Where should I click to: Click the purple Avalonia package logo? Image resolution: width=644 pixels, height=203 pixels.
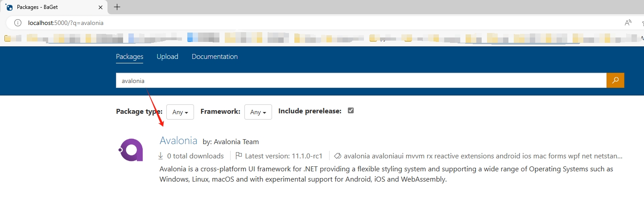tap(131, 149)
